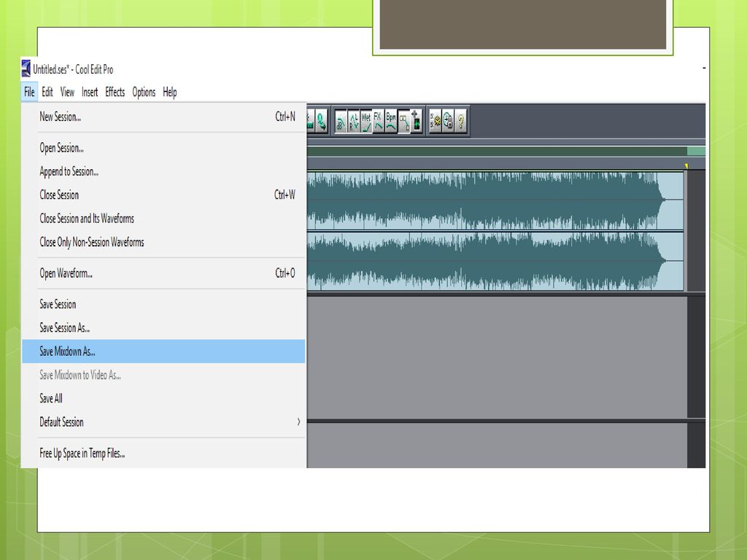This screenshot has width=747, height=560.
Task: Enable envelope editing nodes button
Action: click(x=403, y=121)
